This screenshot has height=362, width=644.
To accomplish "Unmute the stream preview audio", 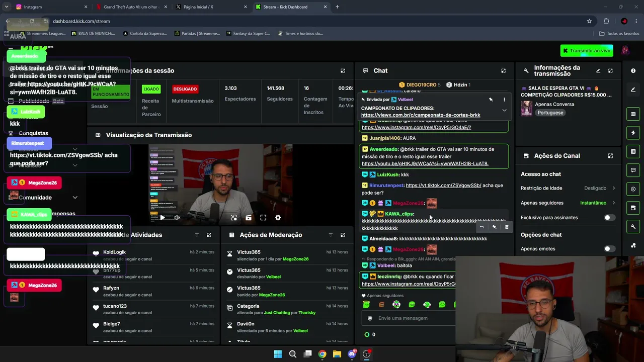I will [177, 218].
